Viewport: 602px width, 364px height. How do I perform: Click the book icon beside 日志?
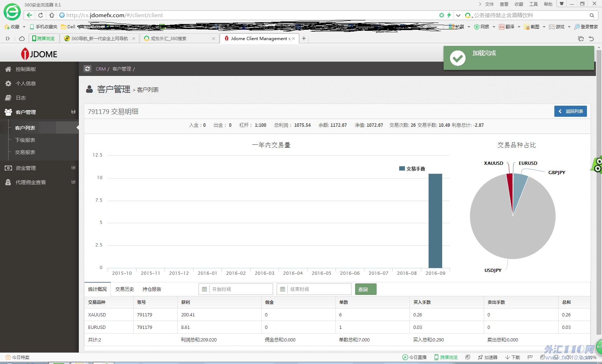click(x=8, y=98)
